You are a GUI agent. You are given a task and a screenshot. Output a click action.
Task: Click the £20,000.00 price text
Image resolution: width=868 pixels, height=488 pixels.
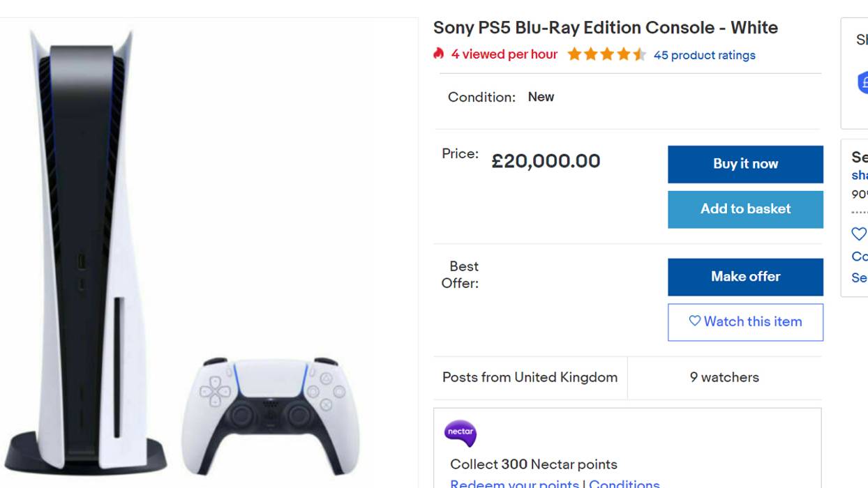click(x=546, y=161)
